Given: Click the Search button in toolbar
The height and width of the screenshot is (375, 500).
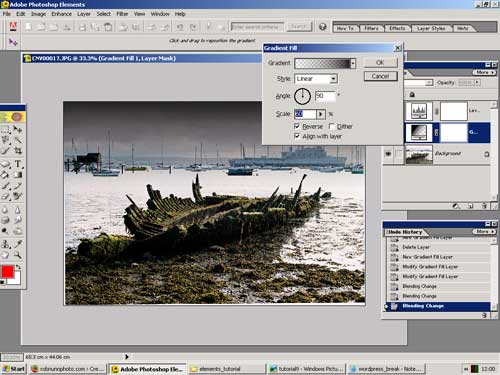Looking at the screenshot, I should pos(299,27).
